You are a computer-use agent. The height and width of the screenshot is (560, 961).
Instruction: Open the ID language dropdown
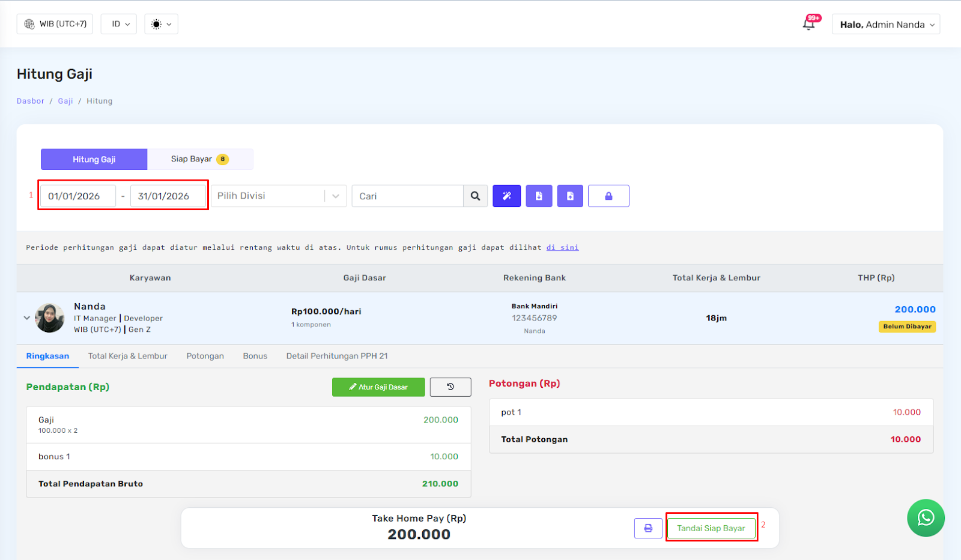(x=119, y=24)
